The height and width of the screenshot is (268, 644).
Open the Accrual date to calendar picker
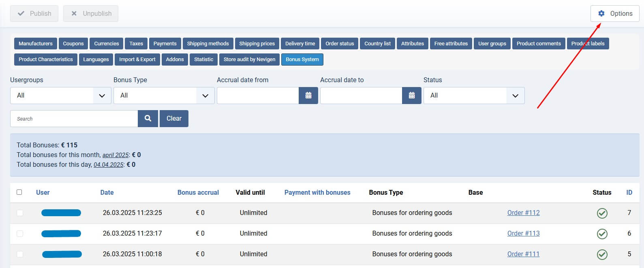tap(412, 96)
